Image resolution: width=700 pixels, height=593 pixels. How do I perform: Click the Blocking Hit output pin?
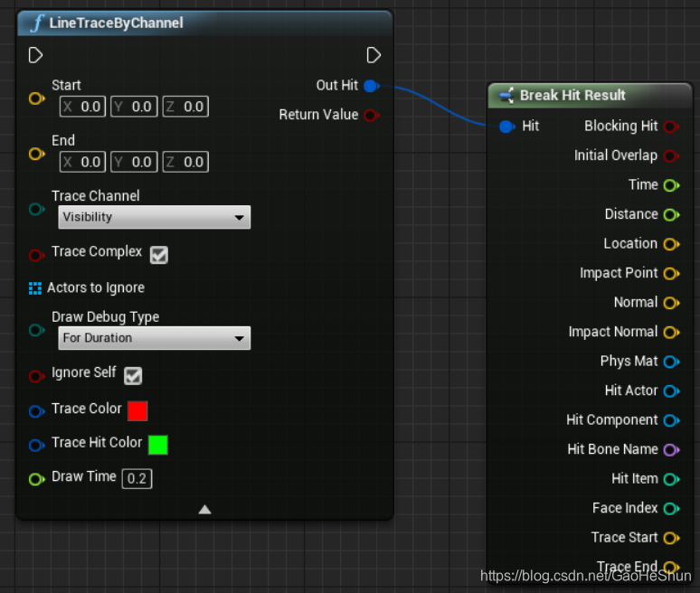click(671, 127)
